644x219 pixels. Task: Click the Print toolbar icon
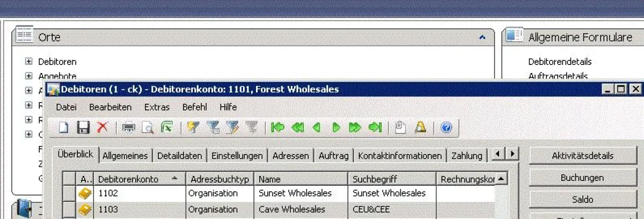tap(129, 127)
